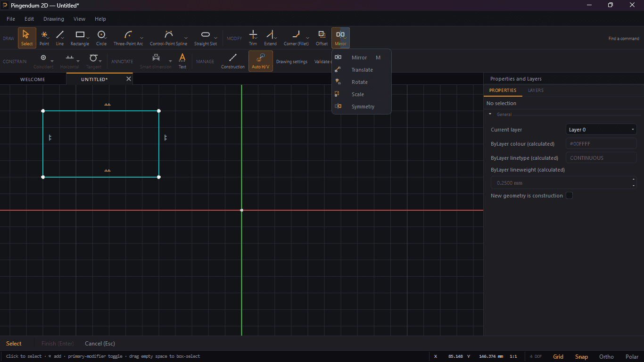
Task: Click the Construction tool
Action: click(233, 61)
